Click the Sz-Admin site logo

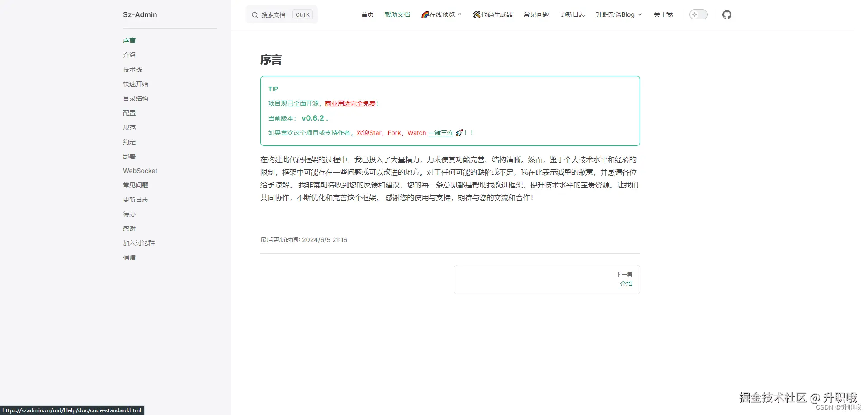[140, 14]
